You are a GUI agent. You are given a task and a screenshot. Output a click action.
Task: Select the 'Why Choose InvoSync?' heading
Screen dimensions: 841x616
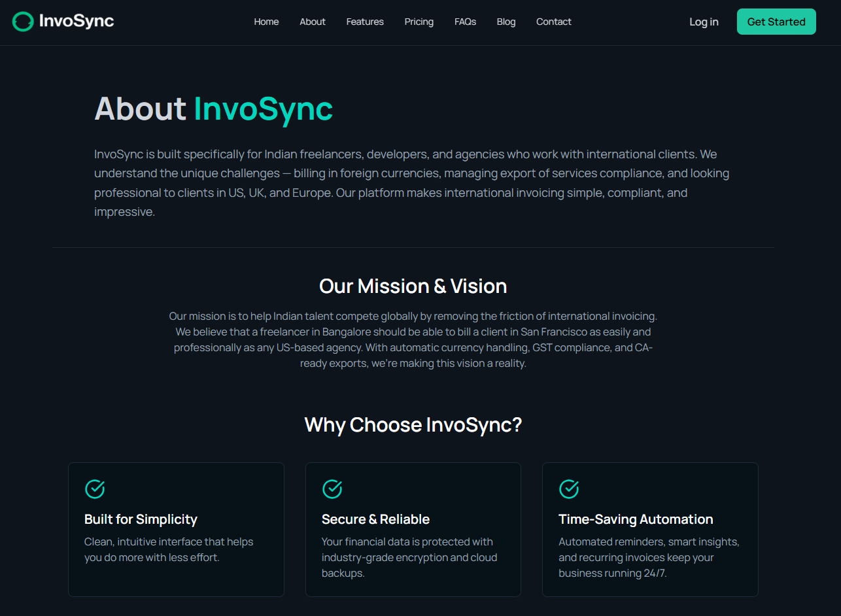413,425
